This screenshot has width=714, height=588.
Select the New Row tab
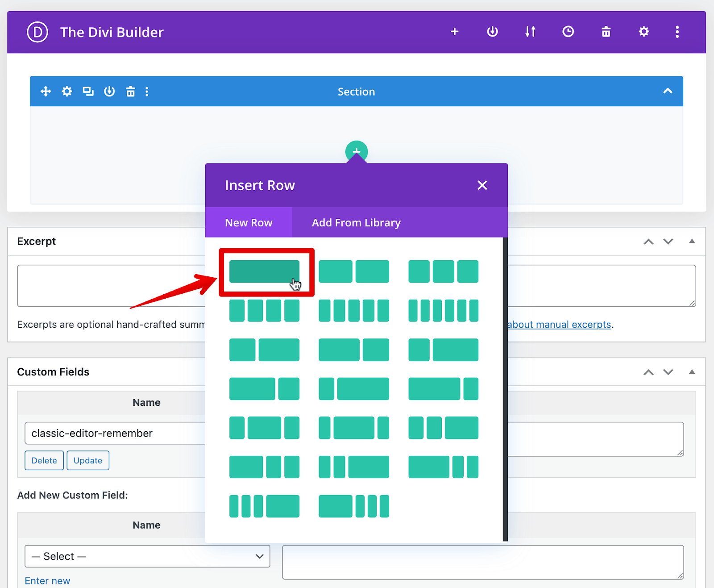click(249, 222)
